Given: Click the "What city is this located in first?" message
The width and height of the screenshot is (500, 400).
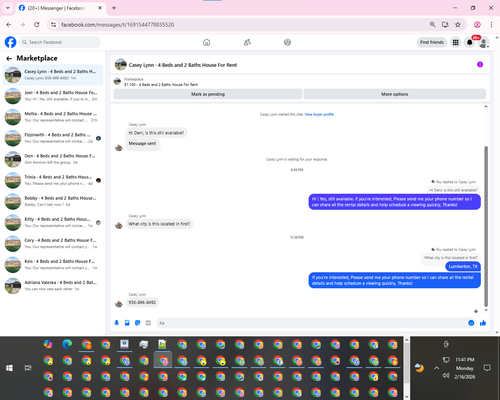Looking at the screenshot, I should point(159,224).
